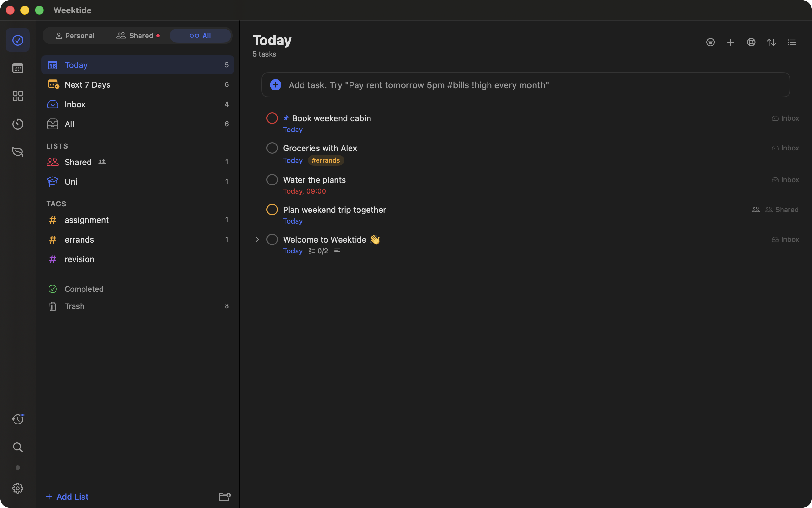This screenshot has height=508, width=812.
Task: Open the Shared list under Lists
Action: coord(138,162)
